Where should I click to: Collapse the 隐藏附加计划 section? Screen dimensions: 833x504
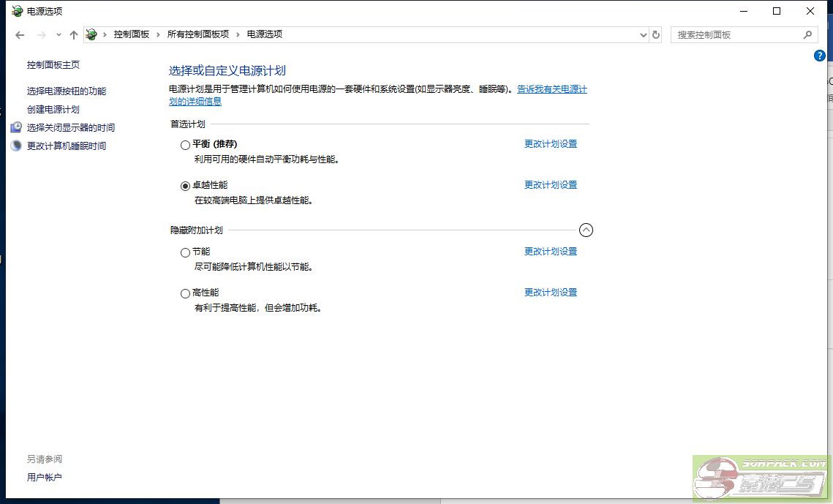coord(586,230)
